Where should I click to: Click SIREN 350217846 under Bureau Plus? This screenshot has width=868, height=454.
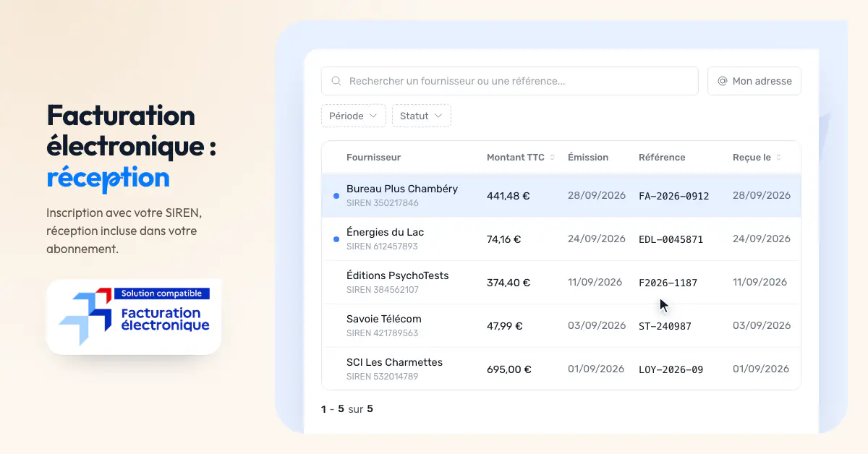383,203
